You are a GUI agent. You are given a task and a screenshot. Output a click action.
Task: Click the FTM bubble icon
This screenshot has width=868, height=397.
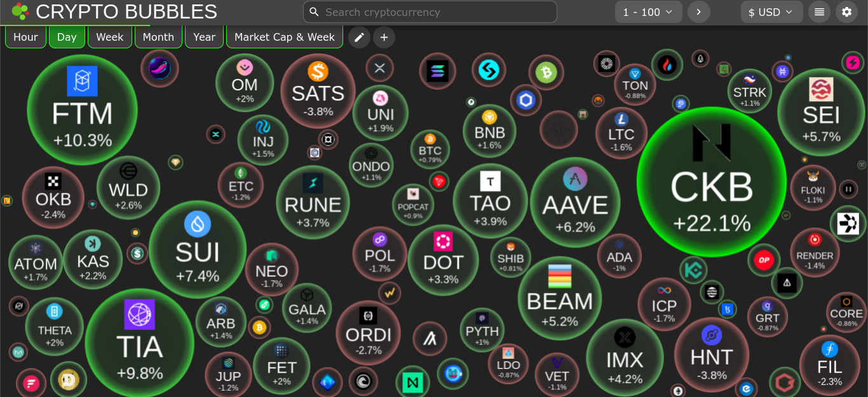(x=82, y=81)
